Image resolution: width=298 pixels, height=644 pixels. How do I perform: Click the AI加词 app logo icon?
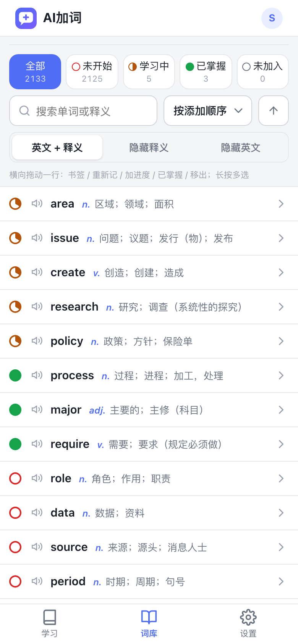(x=26, y=18)
